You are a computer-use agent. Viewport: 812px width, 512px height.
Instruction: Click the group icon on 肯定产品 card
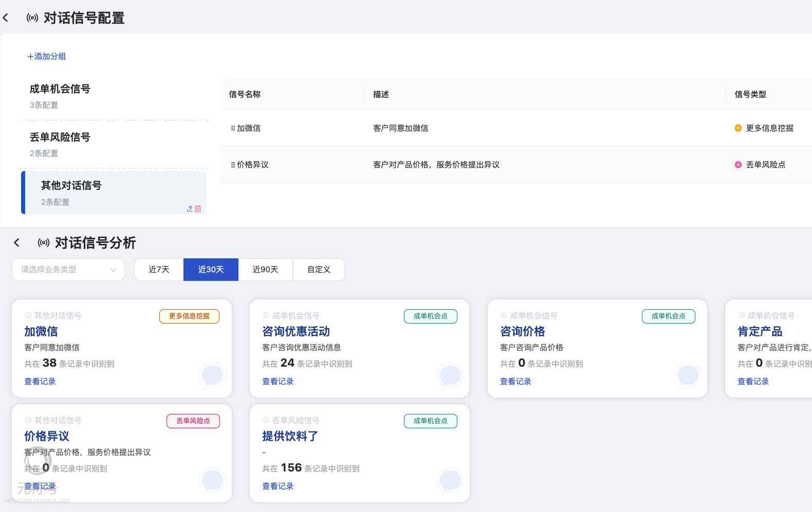(x=742, y=316)
